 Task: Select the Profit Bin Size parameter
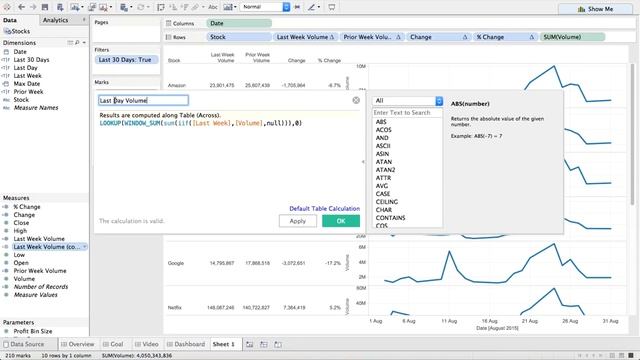[33, 331]
